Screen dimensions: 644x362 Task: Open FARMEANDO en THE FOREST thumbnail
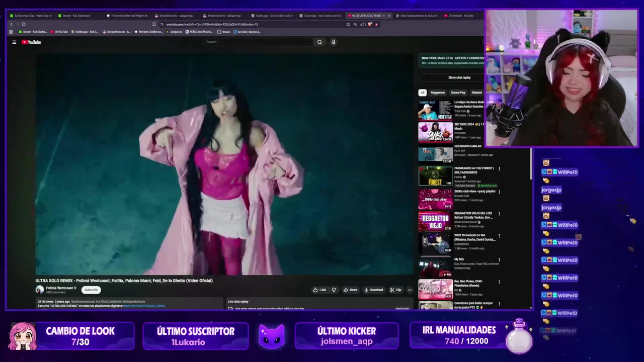click(436, 176)
